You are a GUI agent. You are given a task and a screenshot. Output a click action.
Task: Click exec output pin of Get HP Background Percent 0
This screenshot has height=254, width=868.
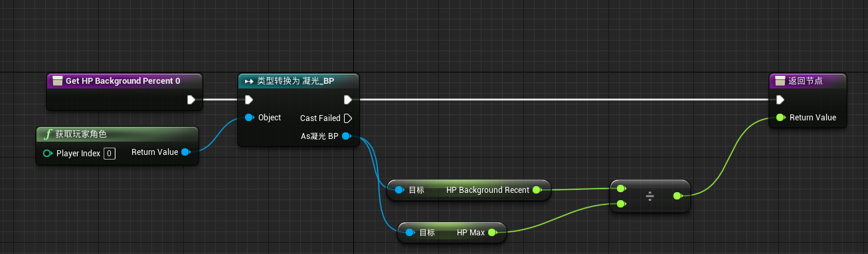tap(191, 100)
